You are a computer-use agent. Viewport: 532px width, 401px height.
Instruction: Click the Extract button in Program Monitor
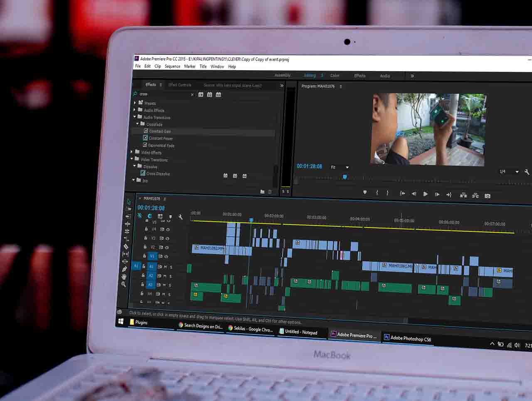pyautogui.click(x=475, y=196)
